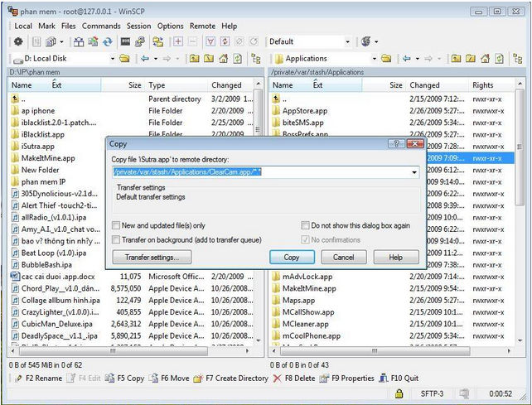Show the remote directory tree icon
This screenshot has width=532, height=405.
pyautogui.click(x=517, y=59)
